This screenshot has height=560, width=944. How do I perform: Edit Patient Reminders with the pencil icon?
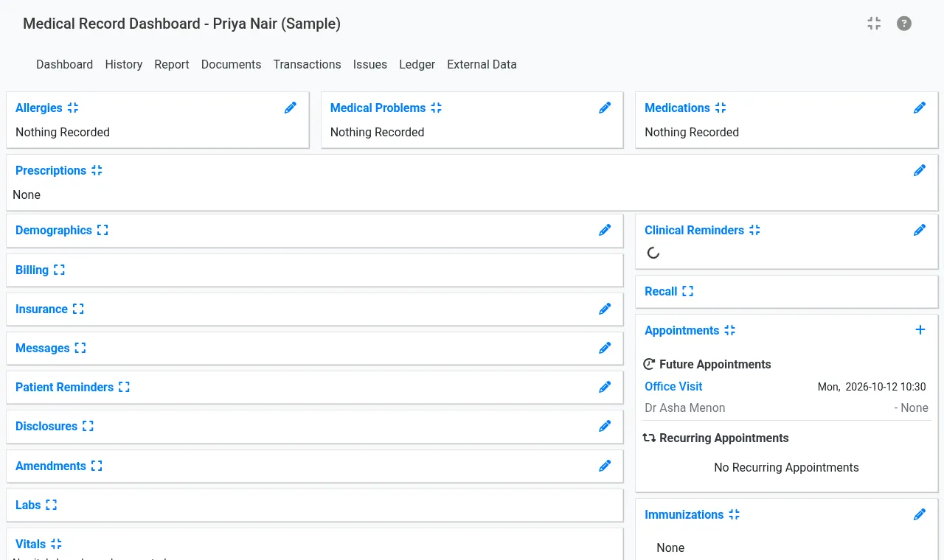[x=605, y=387]
